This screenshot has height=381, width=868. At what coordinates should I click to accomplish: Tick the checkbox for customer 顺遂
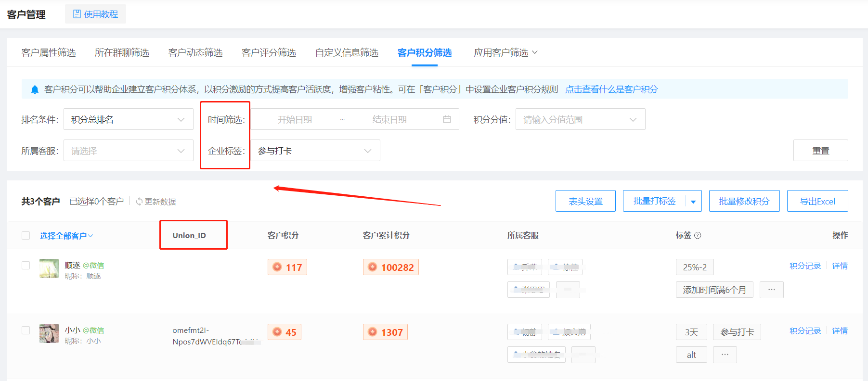tap(26, 265)
